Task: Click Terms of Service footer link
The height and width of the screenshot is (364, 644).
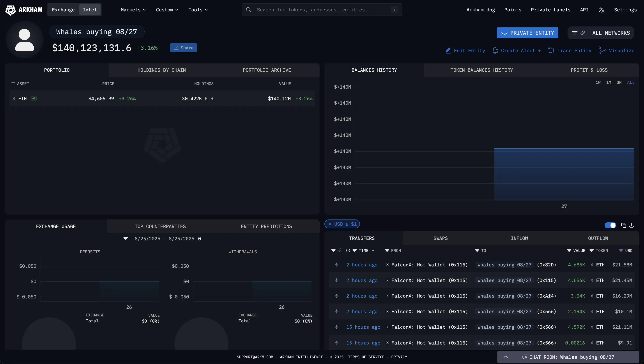Action: pyautogui.click(x=366, y=357)
